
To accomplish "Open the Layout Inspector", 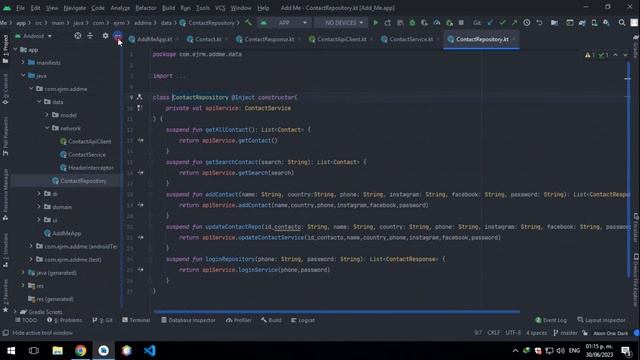I will (x=601, y=320).
